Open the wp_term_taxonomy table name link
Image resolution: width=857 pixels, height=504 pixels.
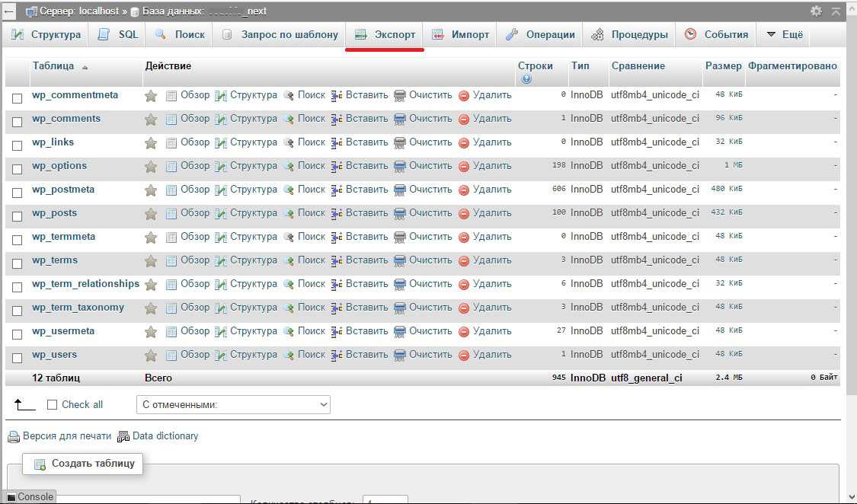[78, 308]
